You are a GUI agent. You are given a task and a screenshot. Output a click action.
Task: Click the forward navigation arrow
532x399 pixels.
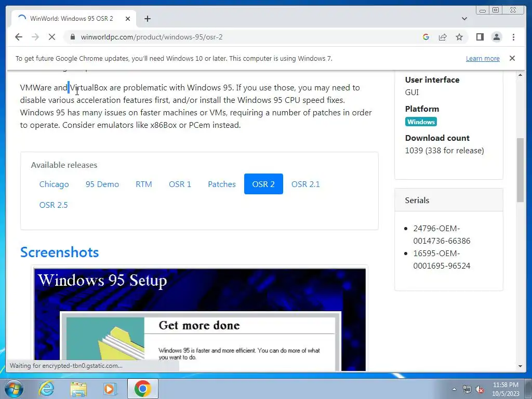[35, 37]
